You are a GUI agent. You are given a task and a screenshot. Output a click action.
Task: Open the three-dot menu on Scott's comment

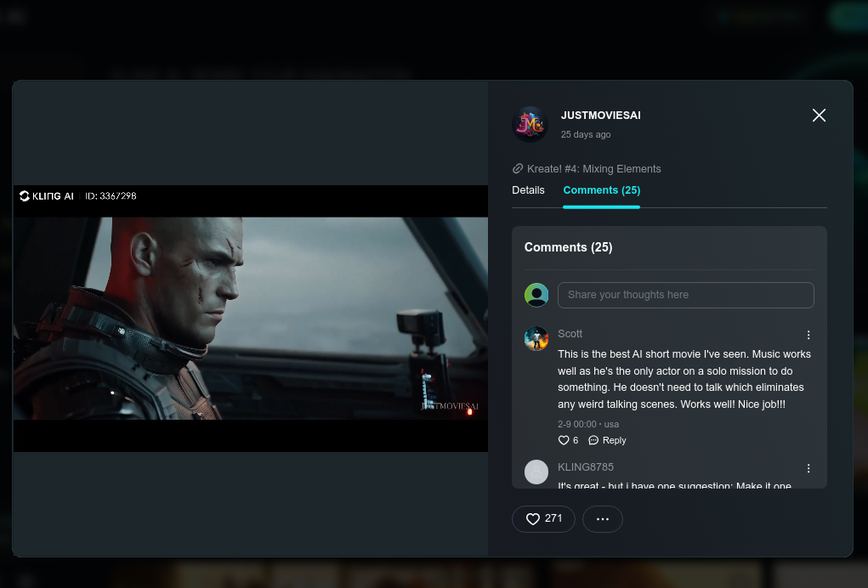point(808,335)
